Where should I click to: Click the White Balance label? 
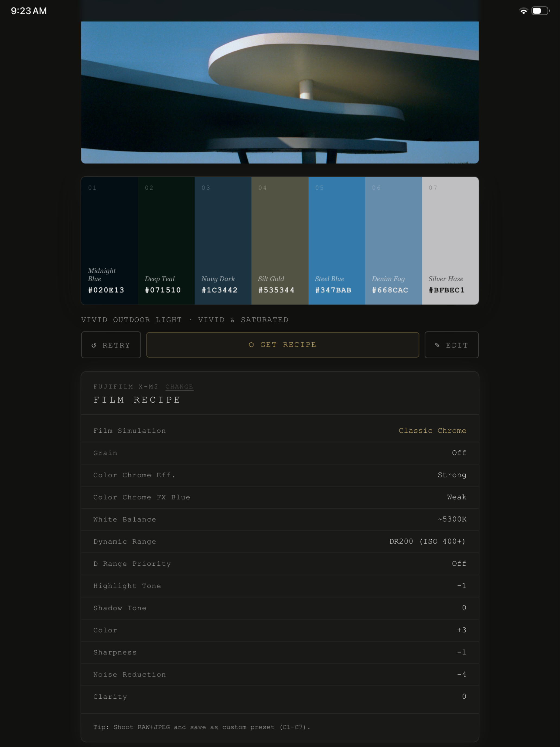click(x=125, y=519)
